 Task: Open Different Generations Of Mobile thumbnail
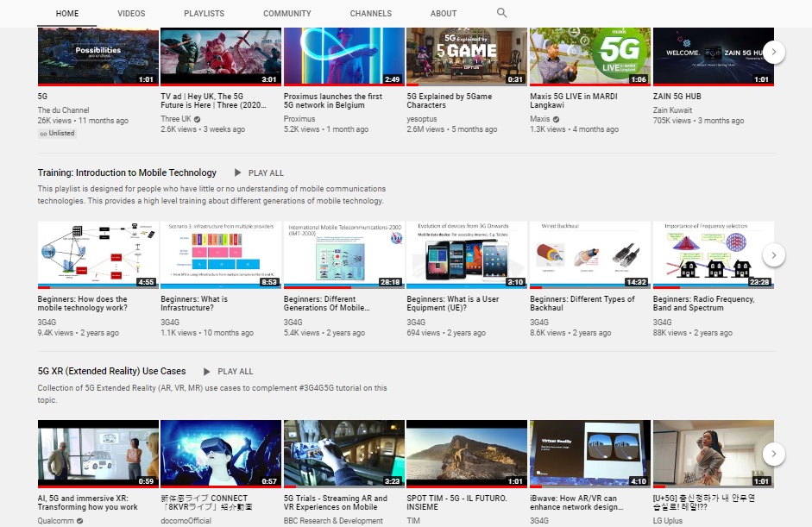(343, 254)
